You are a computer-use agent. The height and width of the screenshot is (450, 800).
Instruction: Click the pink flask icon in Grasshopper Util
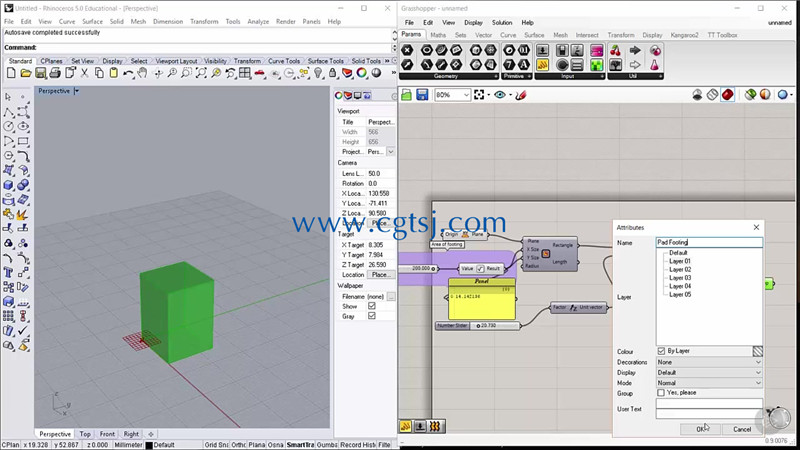(655, 65)
